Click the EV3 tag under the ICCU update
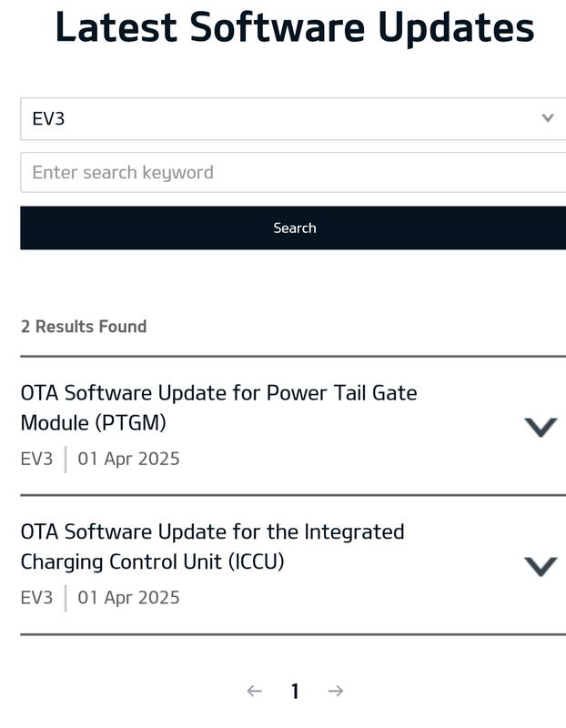Screen dimensions: 566x728 tap(37, 598)
